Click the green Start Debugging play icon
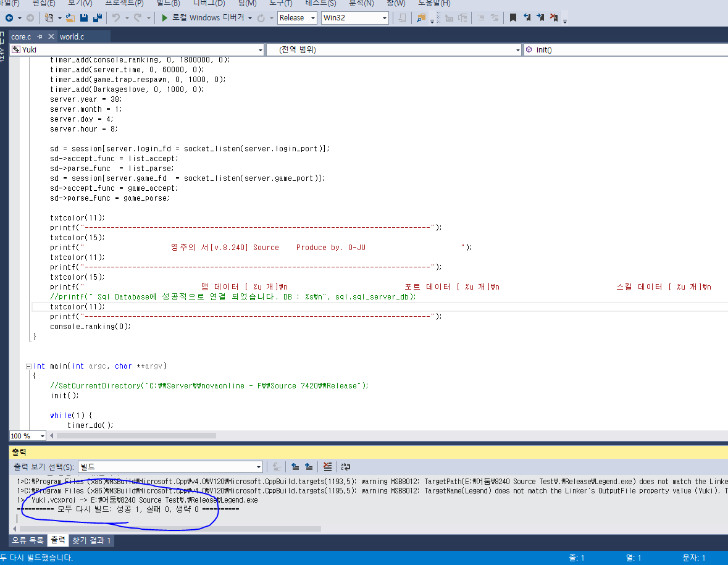 [x=164, y=18]
